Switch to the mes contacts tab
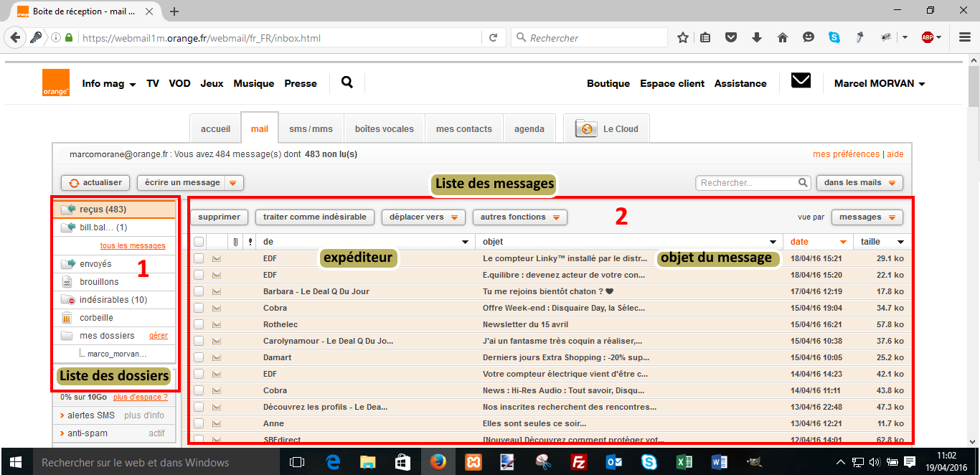Viewport: 980px width, 475px height. point(463,128)
